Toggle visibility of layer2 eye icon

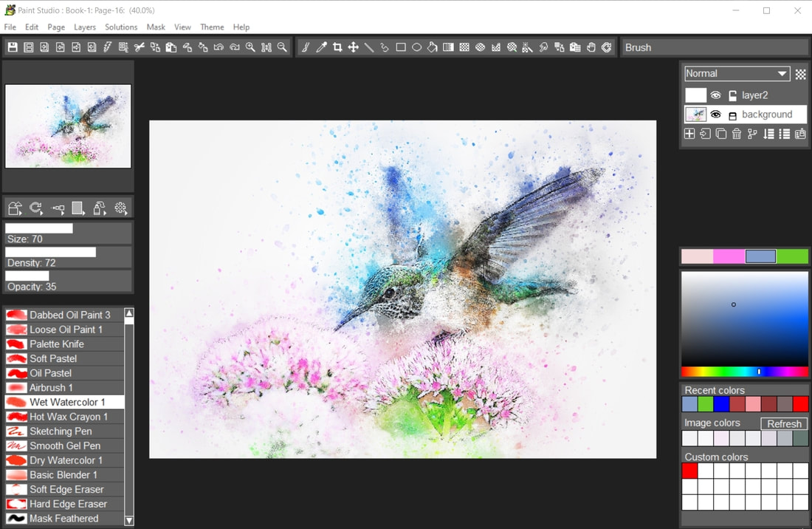click(716, 95)
